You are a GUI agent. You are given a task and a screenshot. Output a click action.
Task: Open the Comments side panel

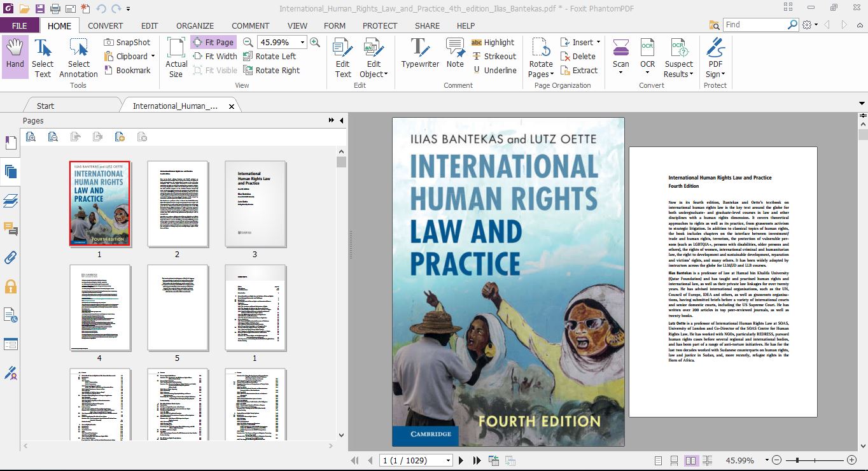pyautogui.click(x=10, y=229)
